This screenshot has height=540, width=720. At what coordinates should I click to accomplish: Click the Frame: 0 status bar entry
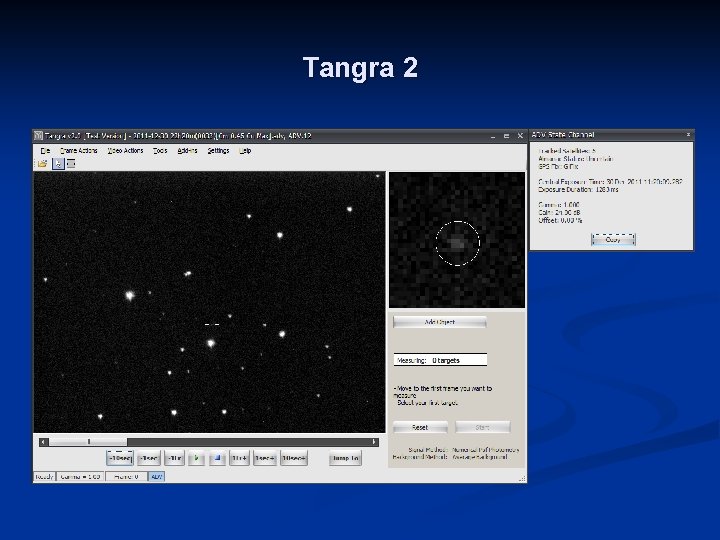(x=126, y=477)
